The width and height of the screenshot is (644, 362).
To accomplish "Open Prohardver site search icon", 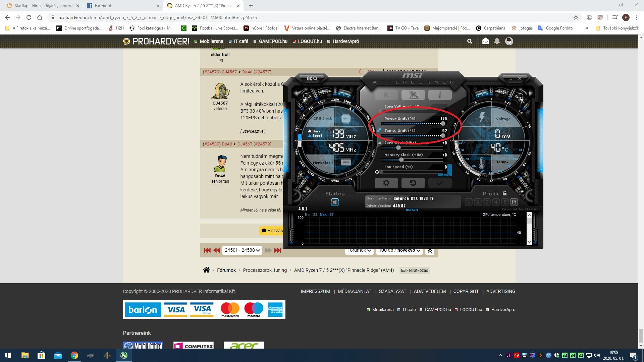I will pyautogui.click(x=470, y=41).
